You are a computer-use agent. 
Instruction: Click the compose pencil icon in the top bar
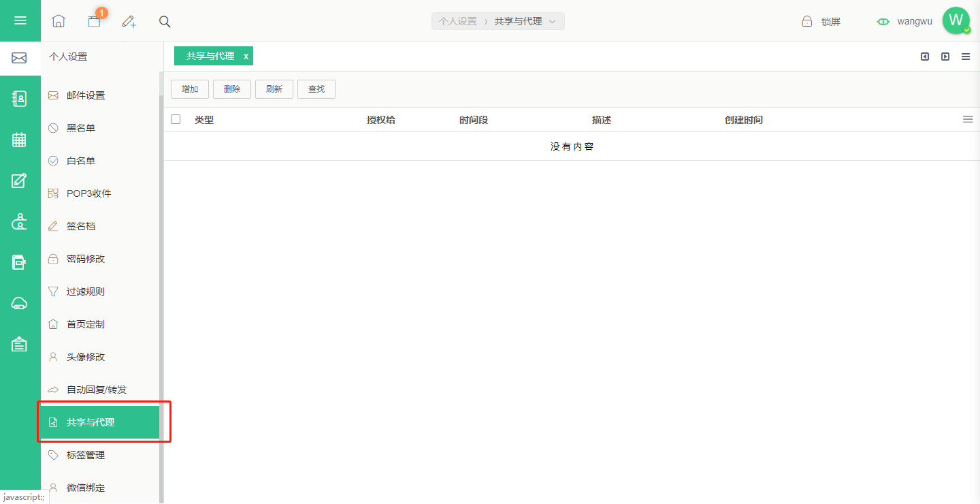click(x=129, y=21)
